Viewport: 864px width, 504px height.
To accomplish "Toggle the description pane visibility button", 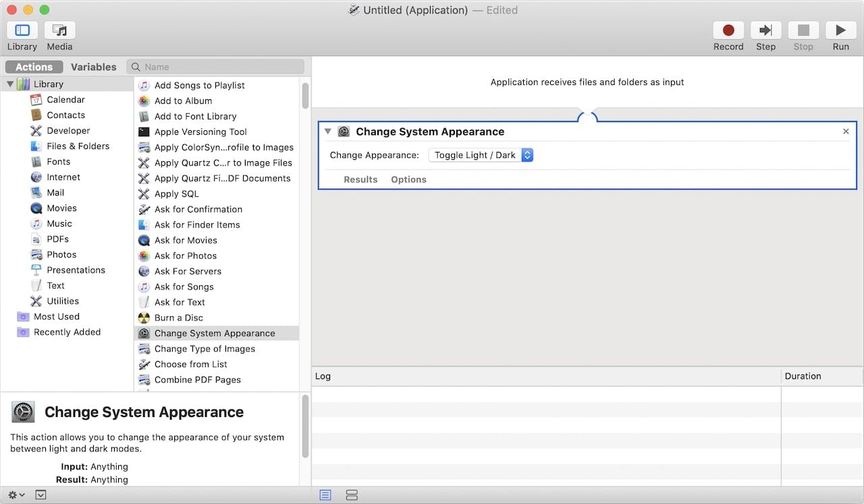I will point(41,495).
